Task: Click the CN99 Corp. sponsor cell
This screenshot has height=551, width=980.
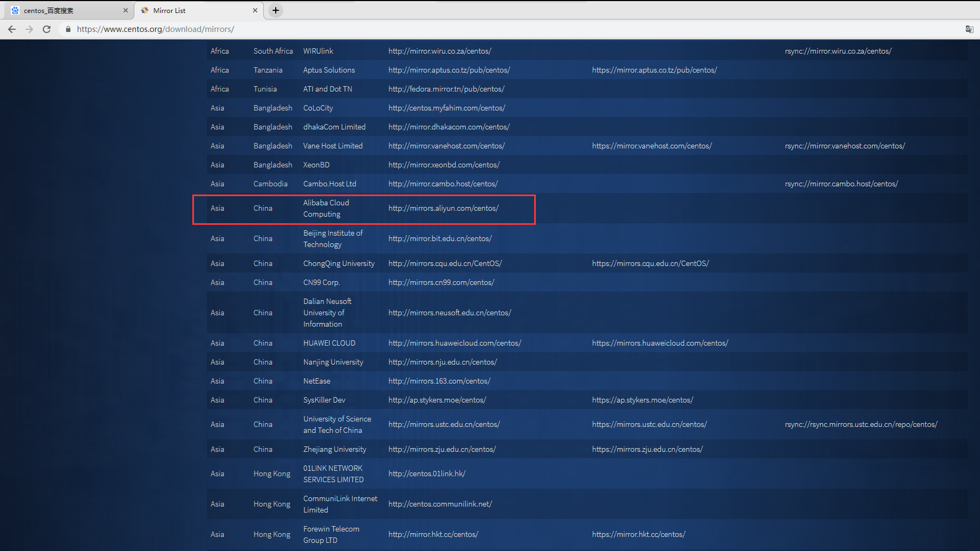Action: tap(322, 282)
